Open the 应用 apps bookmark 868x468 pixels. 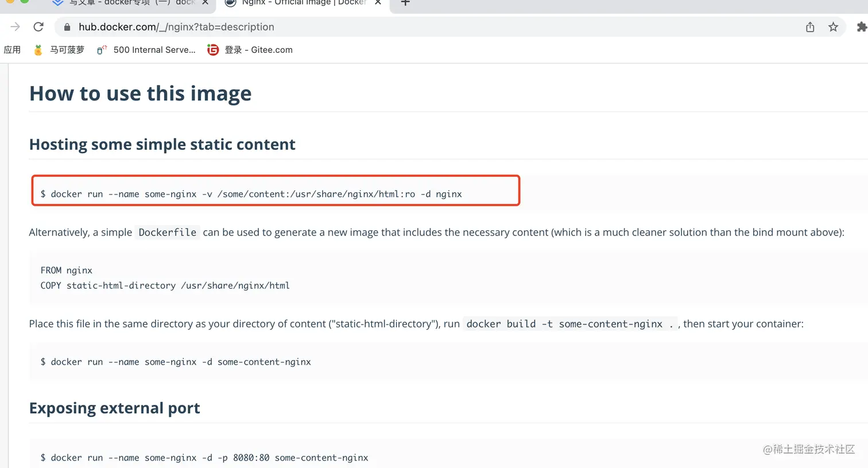click(12, 50)
